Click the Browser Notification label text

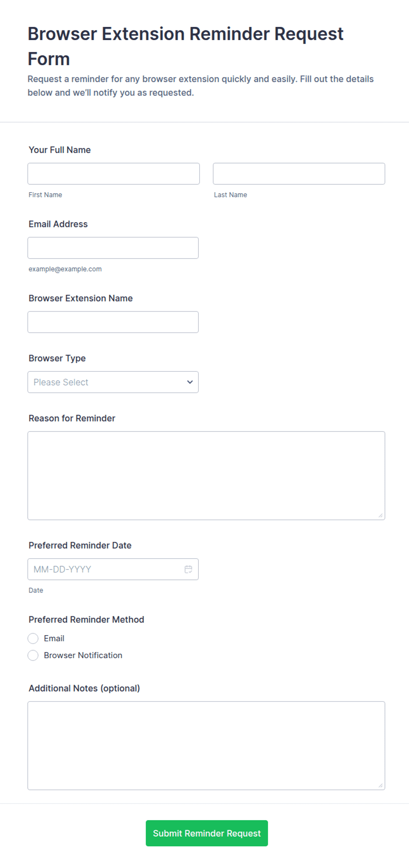point(83,656)
